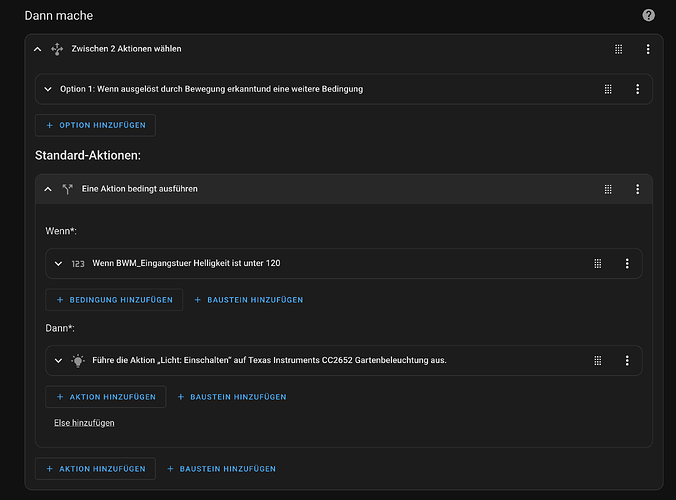Open three-dot menu of 'Zwischen 2 Aktionen wählen'
The height and width of the screenshot is (500, 676).
click(x=648, y=49)
